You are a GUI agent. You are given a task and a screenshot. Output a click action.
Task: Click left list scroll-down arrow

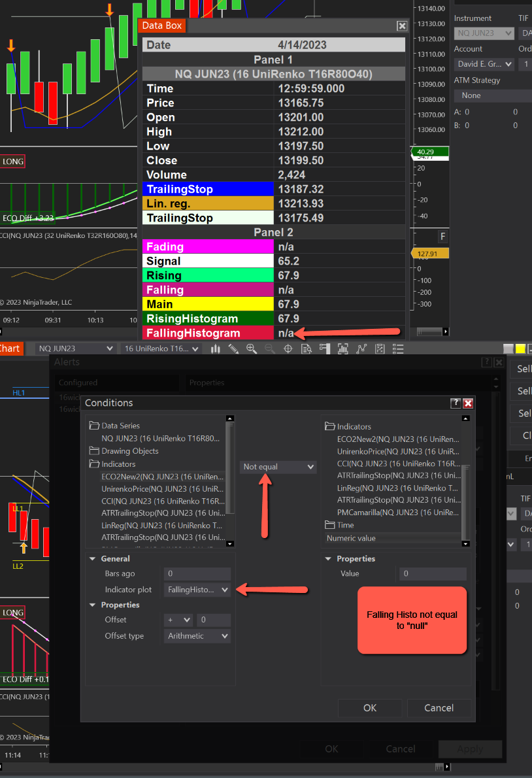click(230, 544)
